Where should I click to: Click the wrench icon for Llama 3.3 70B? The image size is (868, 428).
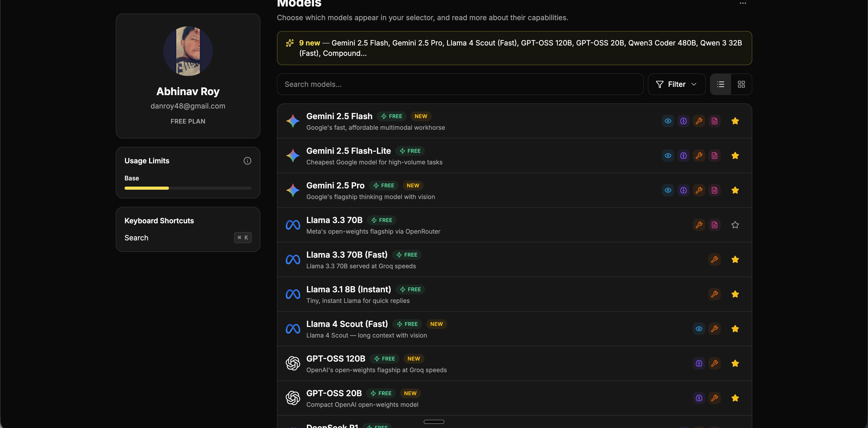tap(699, 225)
